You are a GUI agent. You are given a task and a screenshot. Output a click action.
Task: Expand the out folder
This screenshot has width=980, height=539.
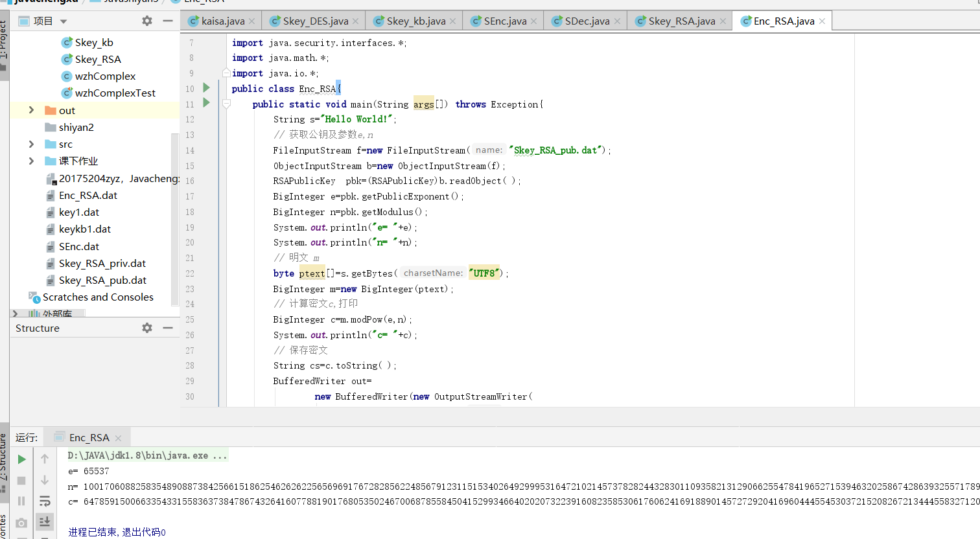point(31,110)
